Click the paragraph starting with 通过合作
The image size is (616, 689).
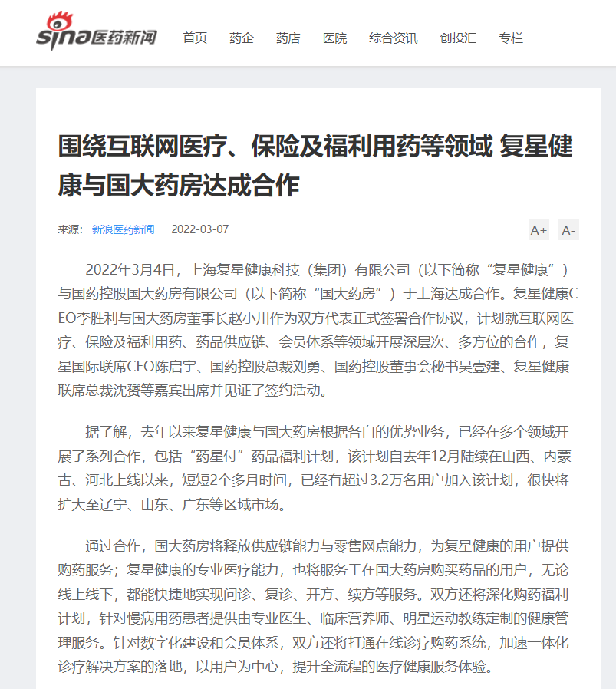[314, 606]
